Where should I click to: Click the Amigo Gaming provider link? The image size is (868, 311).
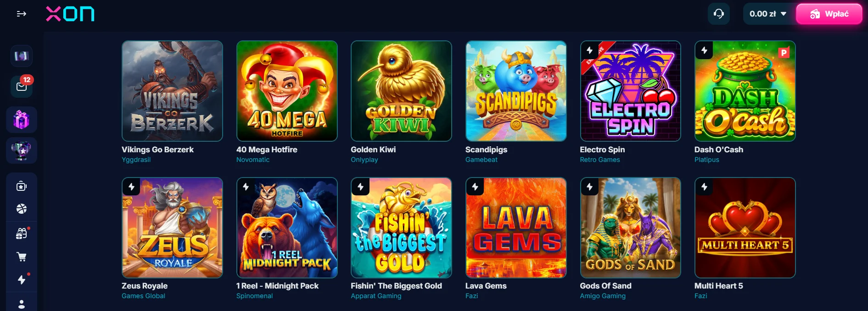click(x=603, y=296)
